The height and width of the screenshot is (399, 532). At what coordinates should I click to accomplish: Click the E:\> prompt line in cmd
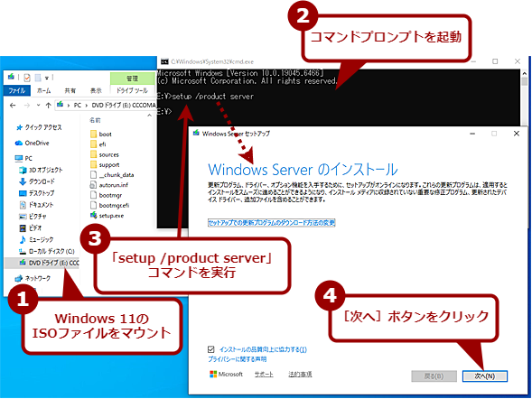point(164,112)
